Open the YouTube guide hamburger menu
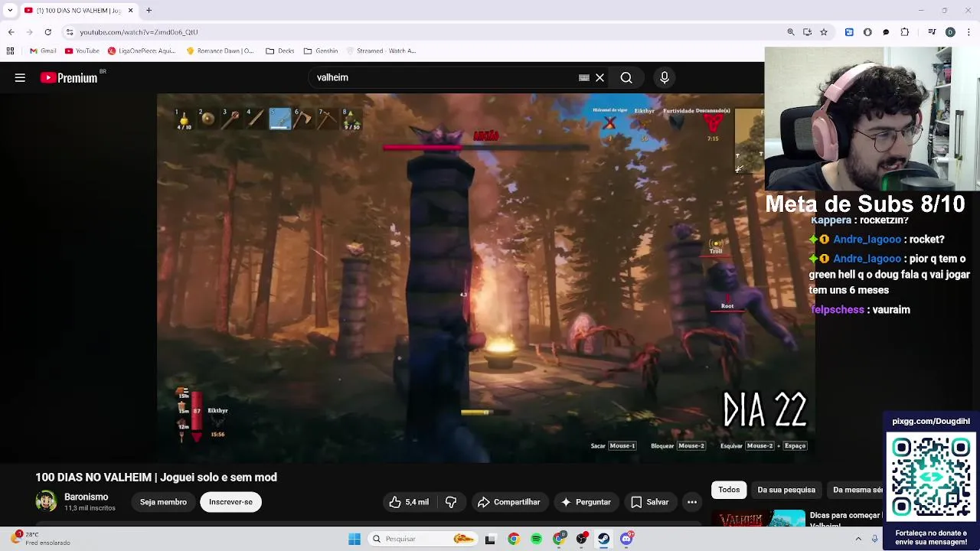The image size is (980, 551). point(20,77)
